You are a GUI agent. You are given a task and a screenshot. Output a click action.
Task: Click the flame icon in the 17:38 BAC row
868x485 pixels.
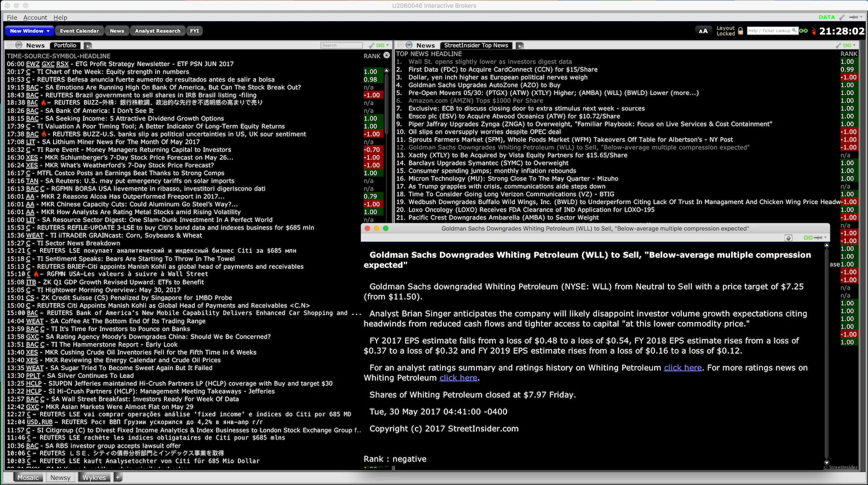coord(43,134)
